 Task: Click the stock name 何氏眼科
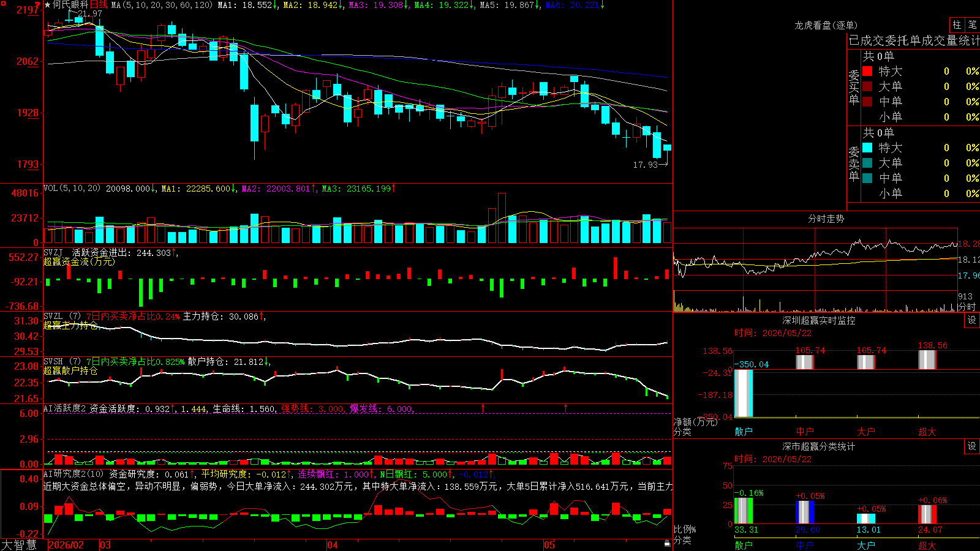70,5
